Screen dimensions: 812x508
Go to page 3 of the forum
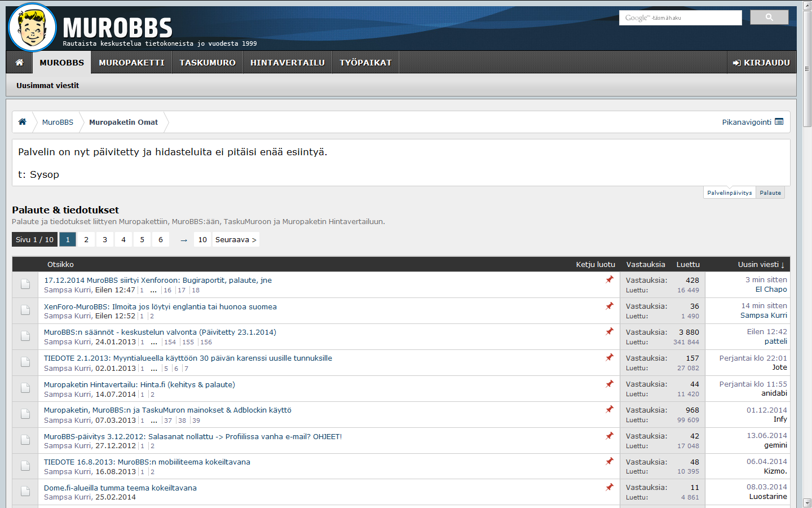[105, 239]
